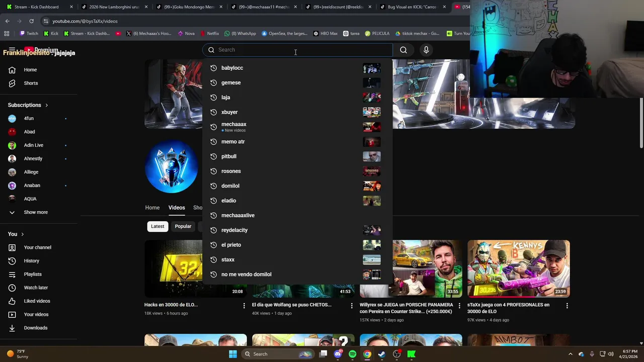Open HBO Max bookmark
The image size is (644, 362).
[x=325, y=34]
